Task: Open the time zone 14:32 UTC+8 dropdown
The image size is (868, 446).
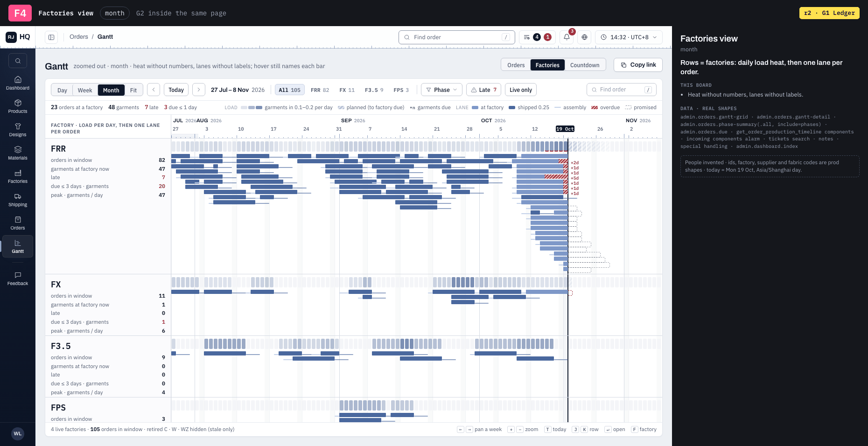Action: tap(629, 37)
